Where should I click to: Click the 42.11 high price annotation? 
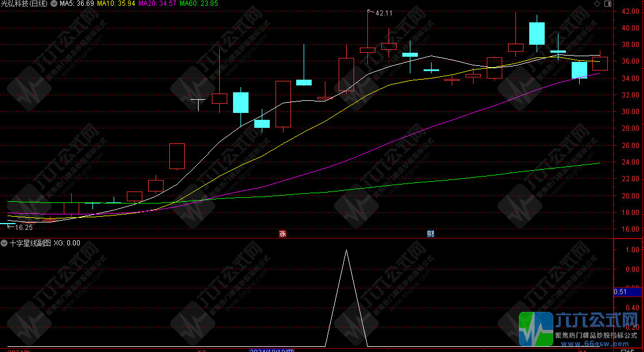(383, 13)
